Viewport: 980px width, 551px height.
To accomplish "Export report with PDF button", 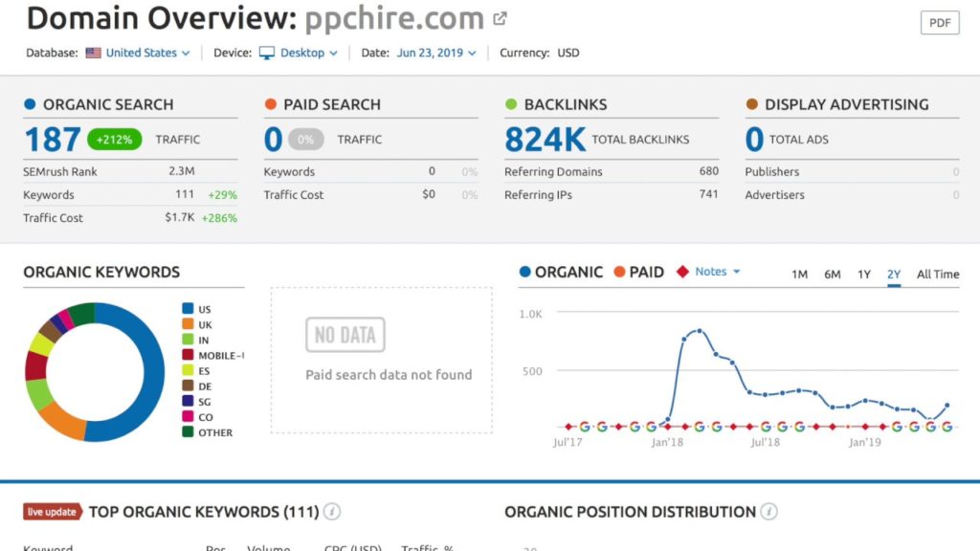I will (940, 23).
